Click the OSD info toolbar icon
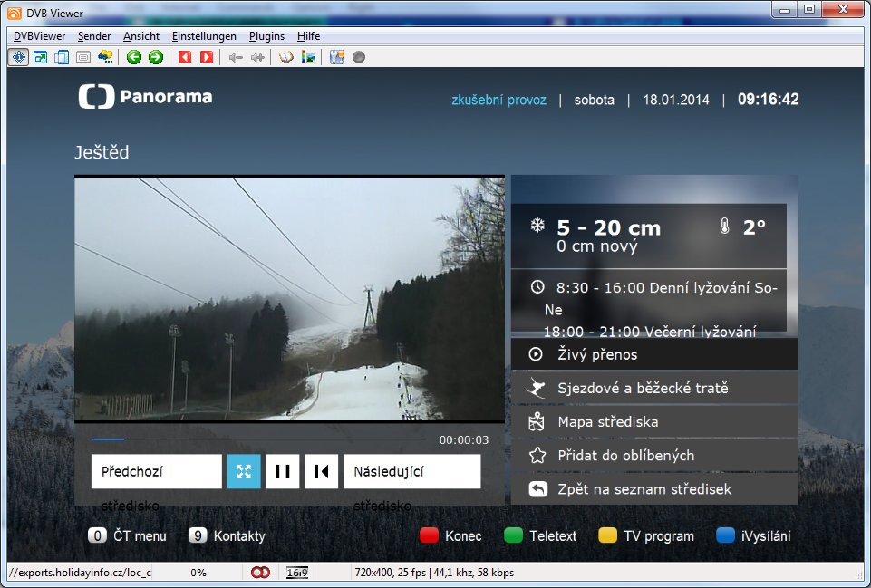The height and width of the screenshot is (588, 871). 19,57
